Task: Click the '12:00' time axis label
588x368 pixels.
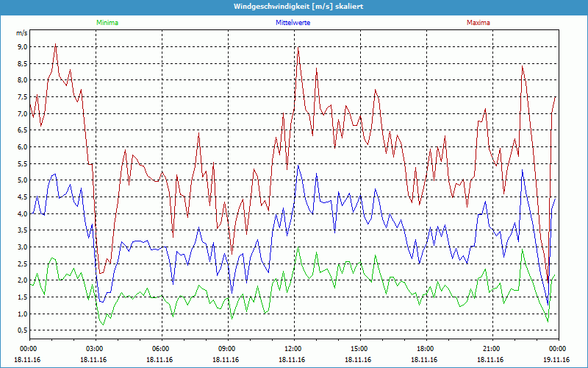Action: pos(294,349)
